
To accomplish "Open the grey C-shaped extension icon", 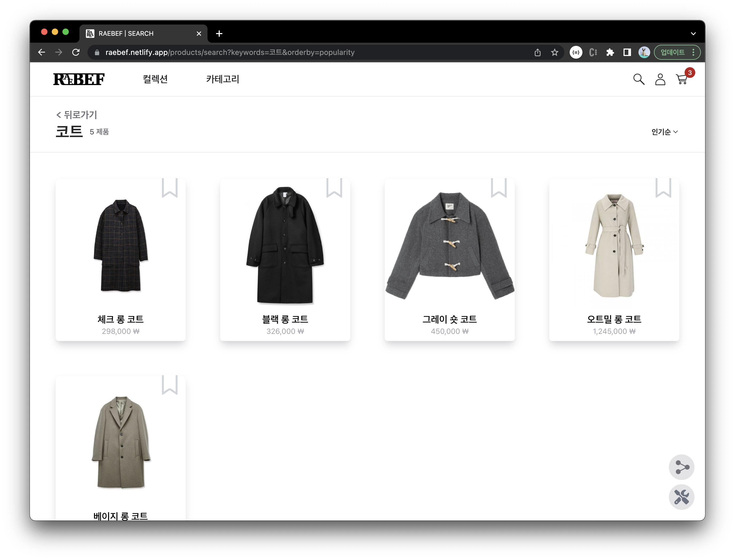I will (x=593, y=52).
